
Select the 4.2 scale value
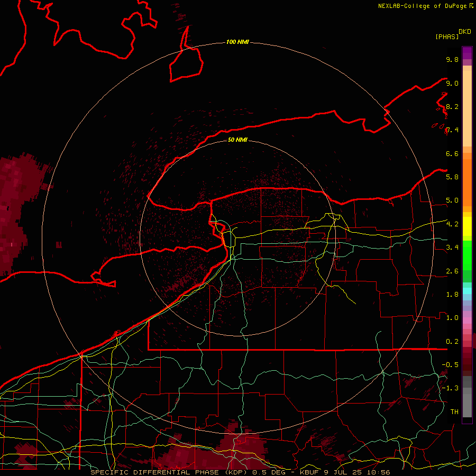(x=452, y=224)
